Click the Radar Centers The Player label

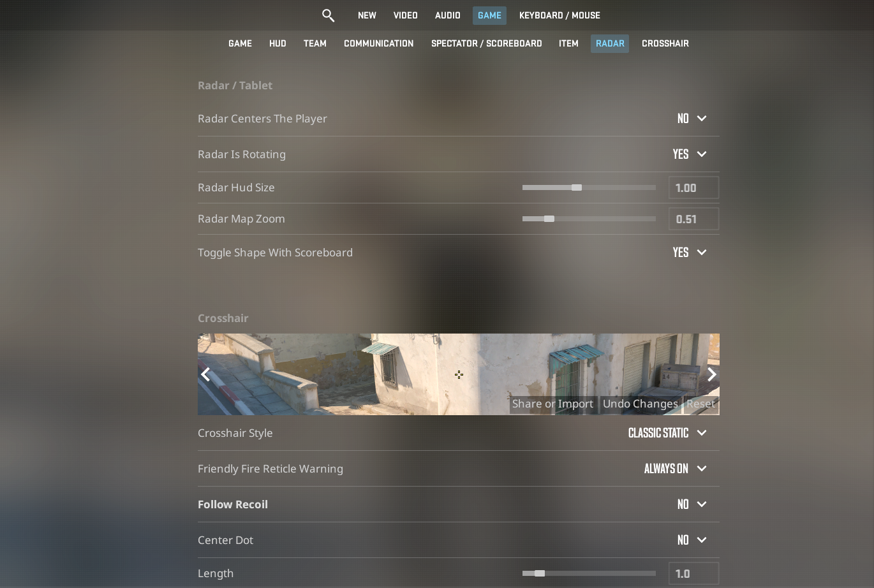coord(262,119)
